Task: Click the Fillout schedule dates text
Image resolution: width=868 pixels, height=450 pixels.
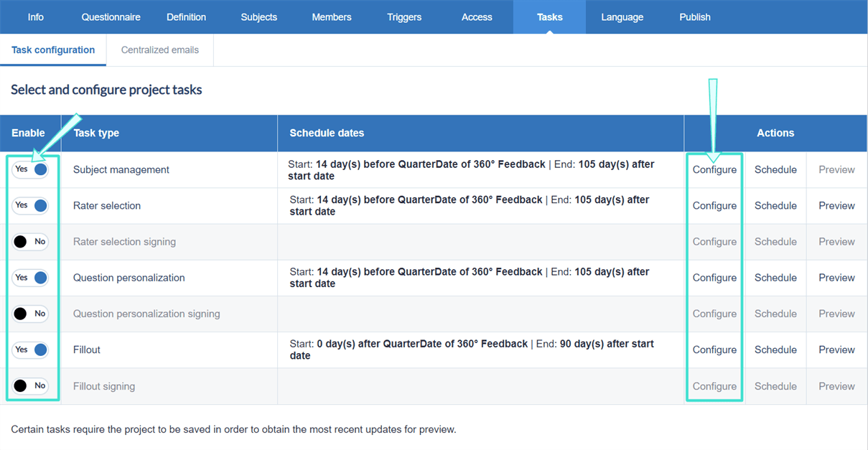Action: pyautogui.click(x=472, y=350)
